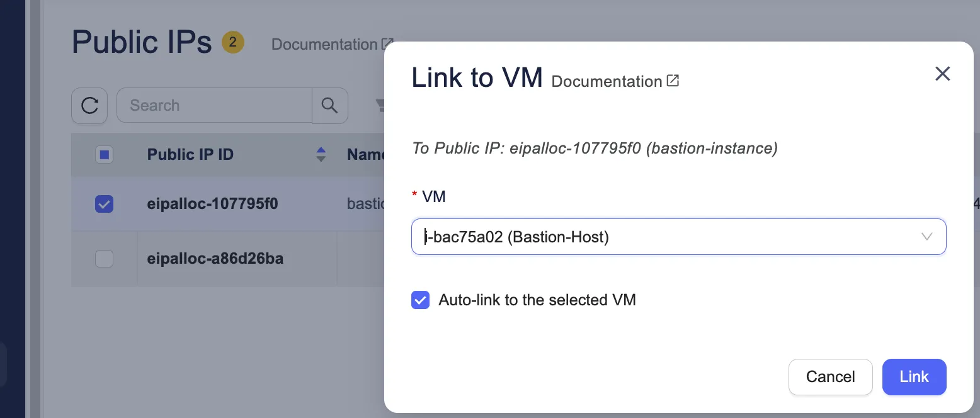Close the Link to VM dialog

pos(942,74)
